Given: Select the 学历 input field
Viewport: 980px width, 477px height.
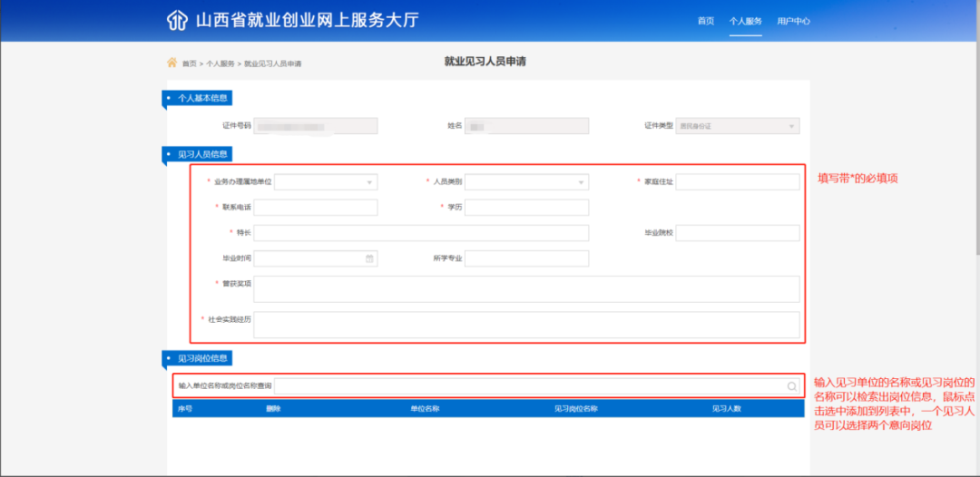Looking at the screenshot, I should (x=526, y=208).
